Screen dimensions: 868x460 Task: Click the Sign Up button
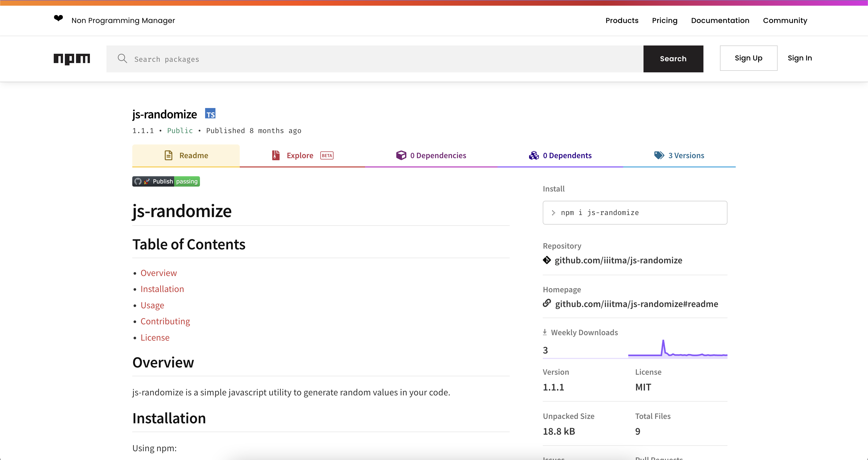[x=748, y=58]
